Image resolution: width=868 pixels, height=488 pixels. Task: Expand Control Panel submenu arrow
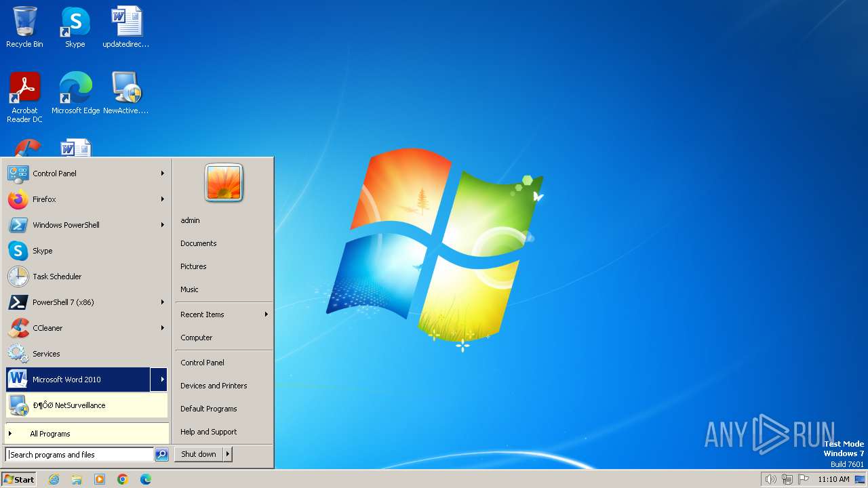tap(162, 174)
